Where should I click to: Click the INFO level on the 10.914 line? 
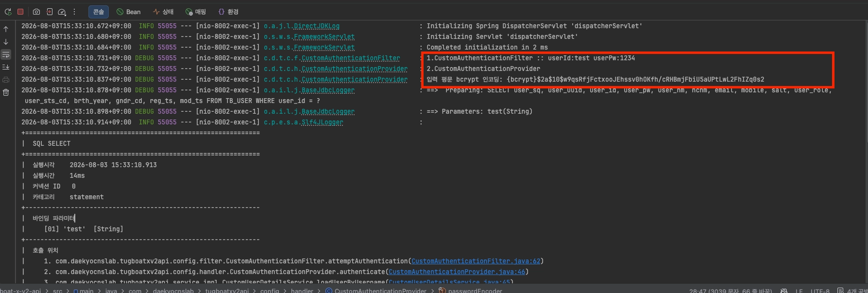[x=146, y=122]
